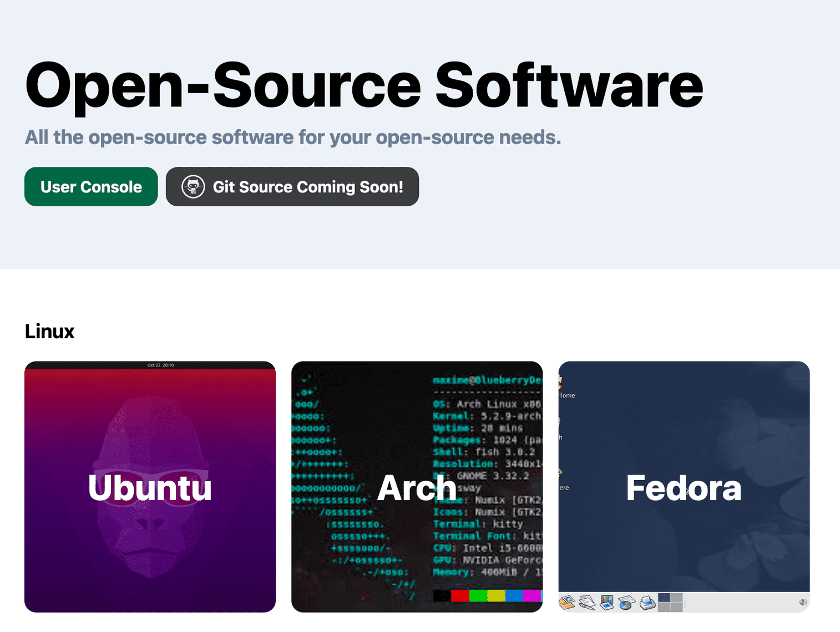
Task: Click the presentation chart icon in Fedora panel
Action: click(x=606, y=603)
